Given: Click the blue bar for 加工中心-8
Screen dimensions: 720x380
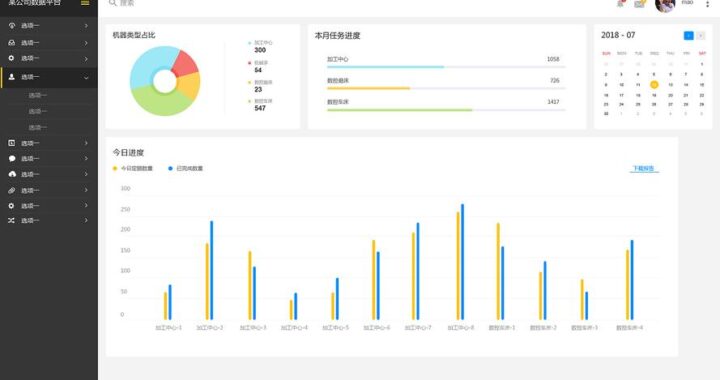Looking at the screenshot, I should click(462, 262).
